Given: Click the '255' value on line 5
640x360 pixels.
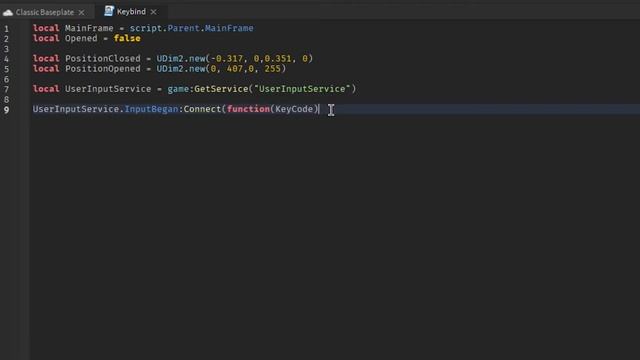Looking at the screenshot, I should point(273,69).
